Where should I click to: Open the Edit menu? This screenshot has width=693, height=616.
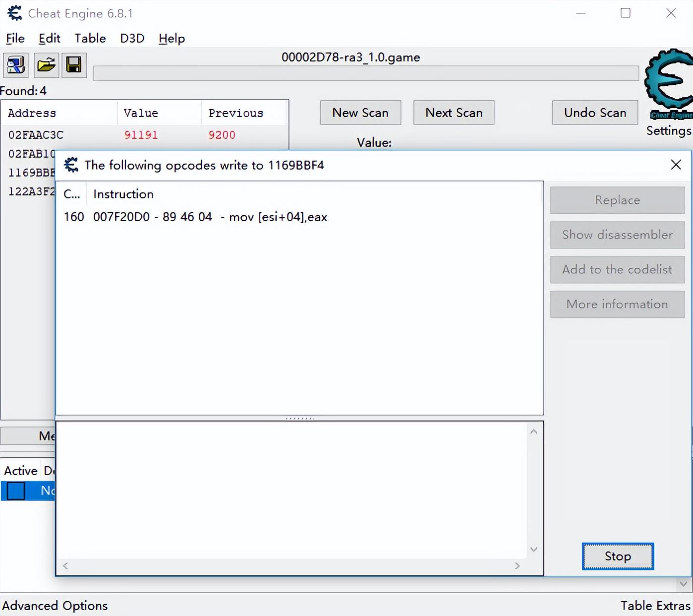(x=49, y=38)
